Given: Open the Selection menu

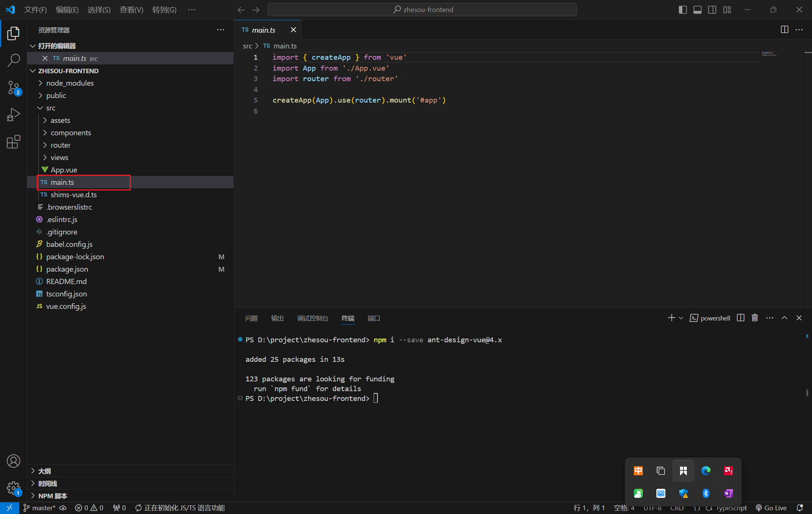Looking at the screenshot, I should (99, 10).
